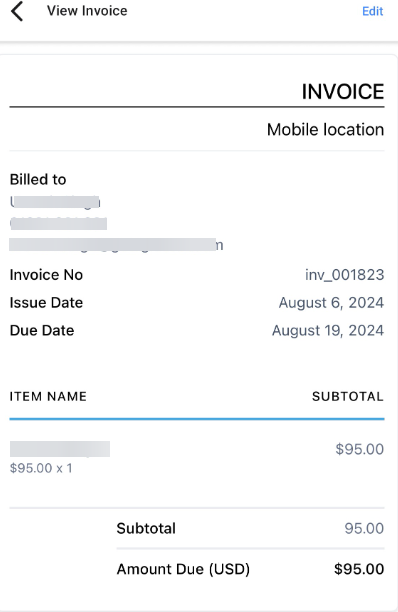
Task: Go back with the left arrow icon
Action: pyautogui.click(x=17, y=11)
